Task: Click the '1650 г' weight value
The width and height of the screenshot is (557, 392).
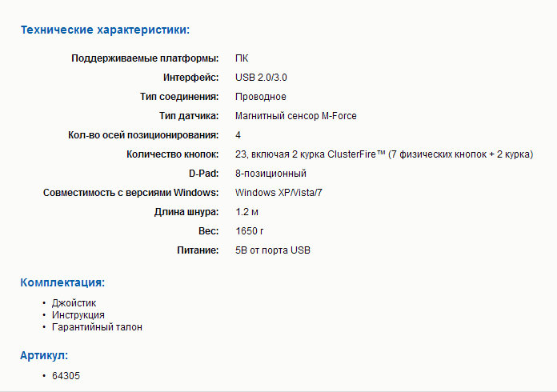Action: pos(250,231)
